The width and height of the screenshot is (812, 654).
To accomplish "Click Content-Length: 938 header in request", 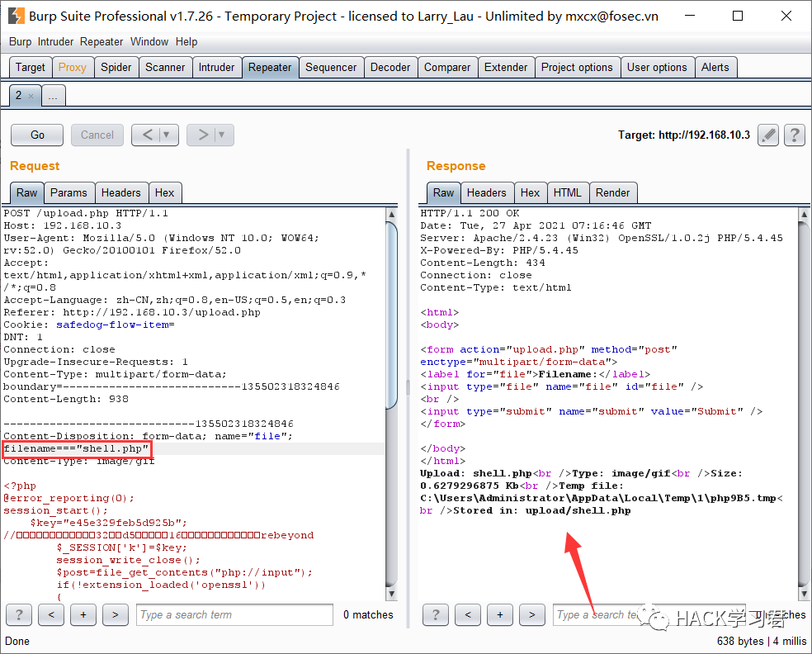I will (66, 400).
